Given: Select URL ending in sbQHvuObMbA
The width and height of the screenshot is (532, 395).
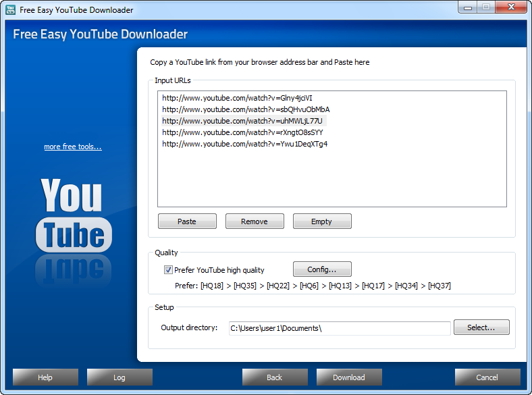Looking at the screenshot, I should pyautogui.click(x=246, y=109).
